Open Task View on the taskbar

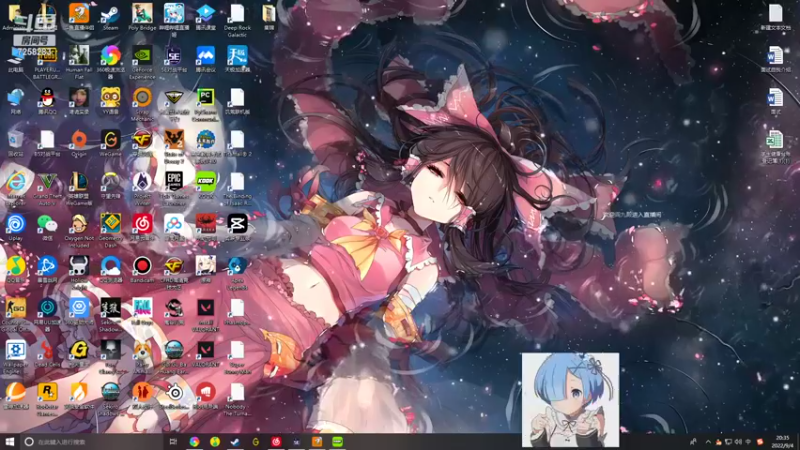point(173,442)
